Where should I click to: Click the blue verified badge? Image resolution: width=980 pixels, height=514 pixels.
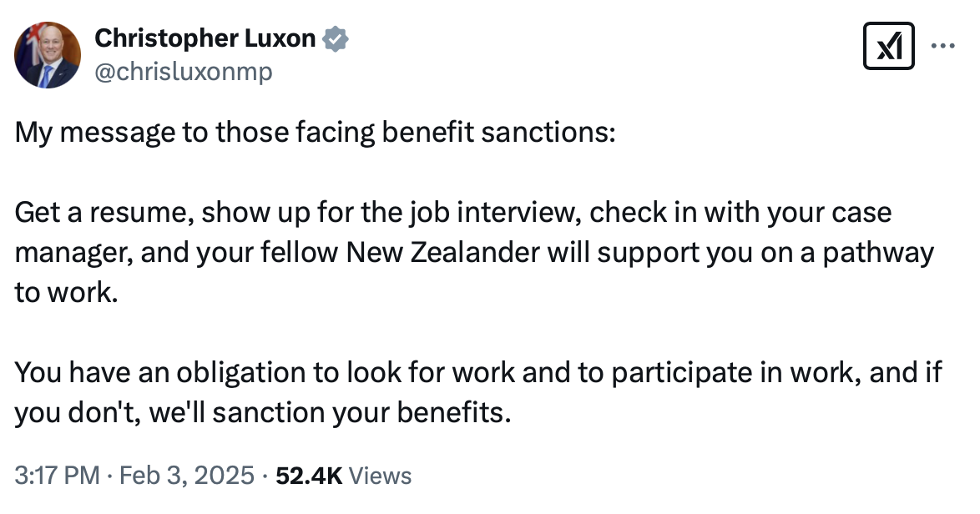(x=336, y=38)
